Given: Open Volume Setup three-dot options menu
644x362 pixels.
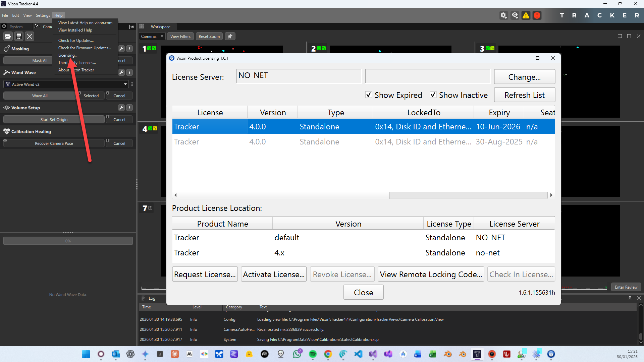Looking at the screenshot, I should tap(129, 108).
